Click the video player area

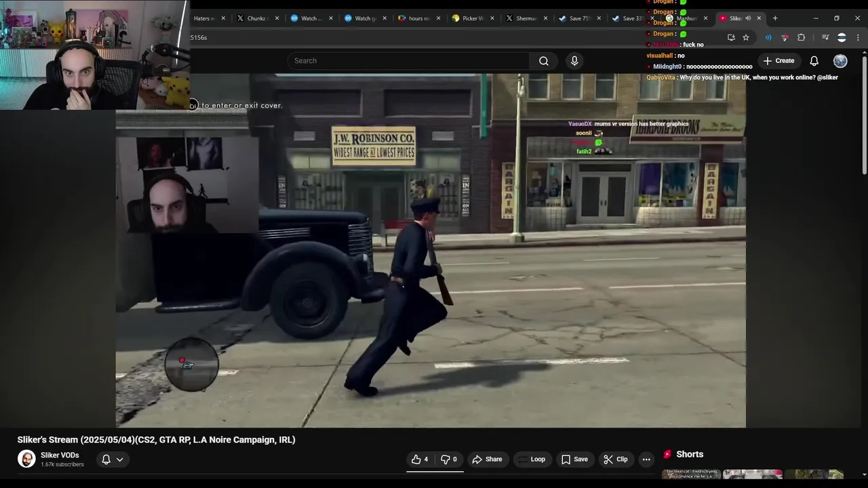pyautogui.click(x=431, y=251)
